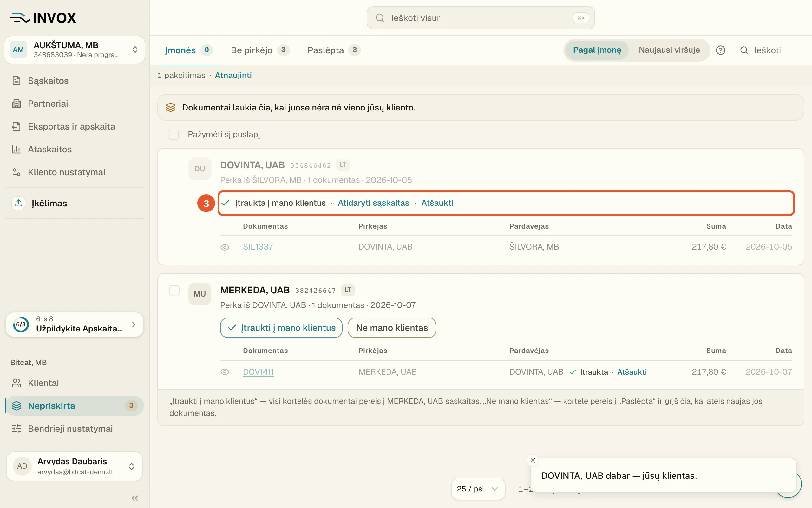This screenshot has height=508, width=812.
Task: Click Įtraukti į mano klientus for MERKEDA
Action: click(x=281, y=328)
